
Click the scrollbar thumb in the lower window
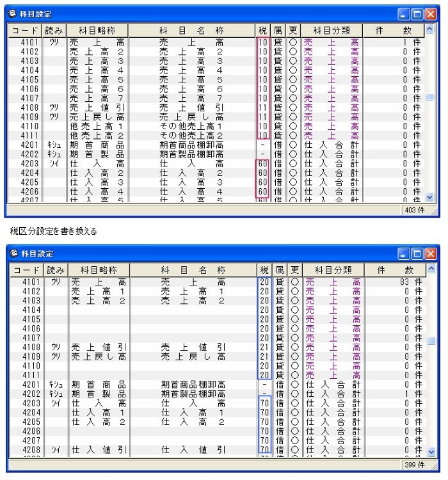pos(431,341)
